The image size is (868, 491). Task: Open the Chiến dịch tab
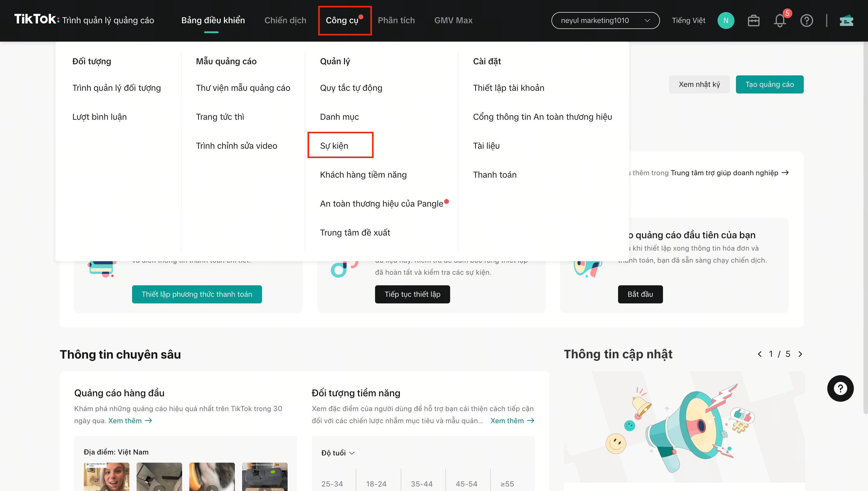(285, 21)
